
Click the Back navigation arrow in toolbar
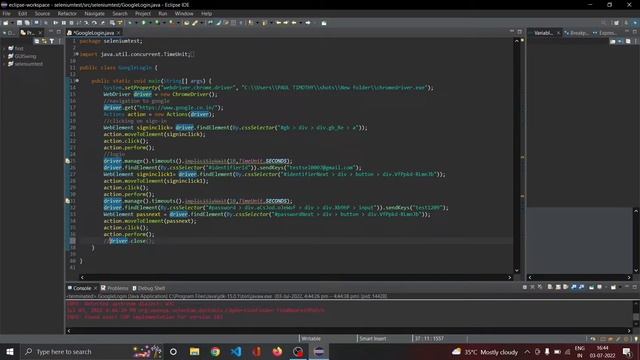click(294, 23)
